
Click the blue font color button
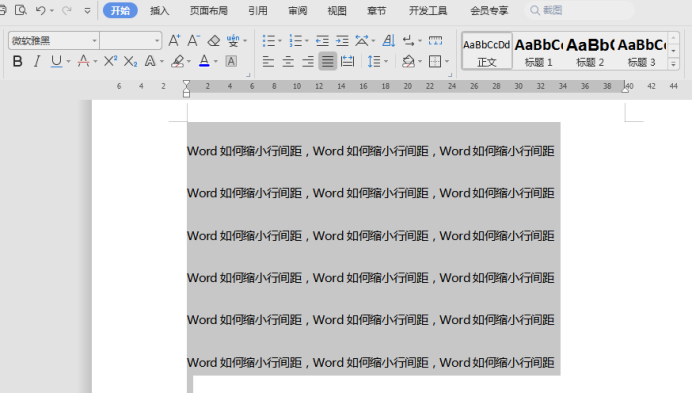(204, 61)
